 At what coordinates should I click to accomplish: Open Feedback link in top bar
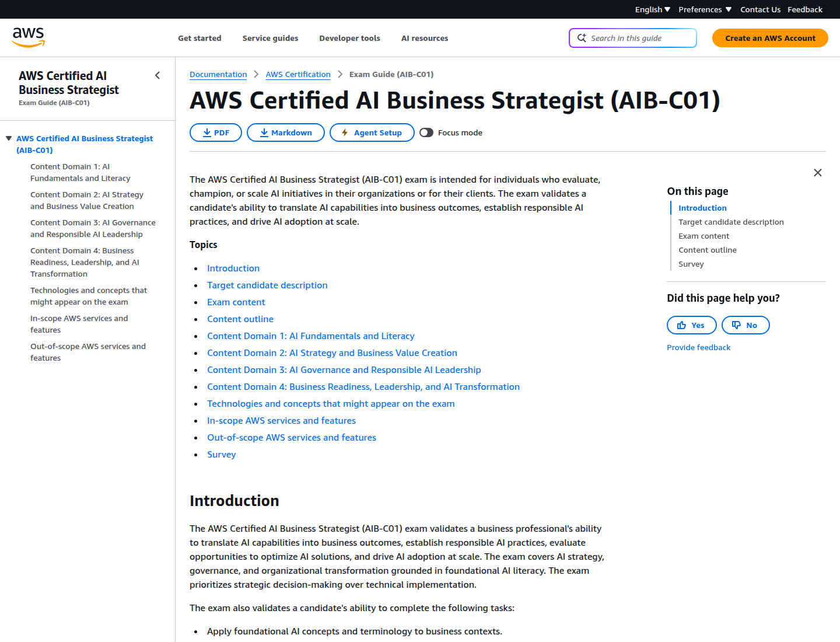point(805,9)
